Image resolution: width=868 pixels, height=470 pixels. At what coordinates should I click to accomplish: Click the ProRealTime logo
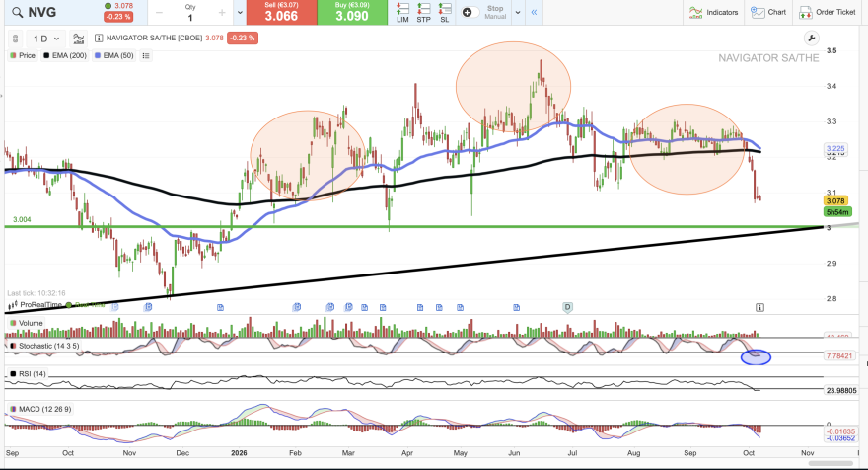35,305
